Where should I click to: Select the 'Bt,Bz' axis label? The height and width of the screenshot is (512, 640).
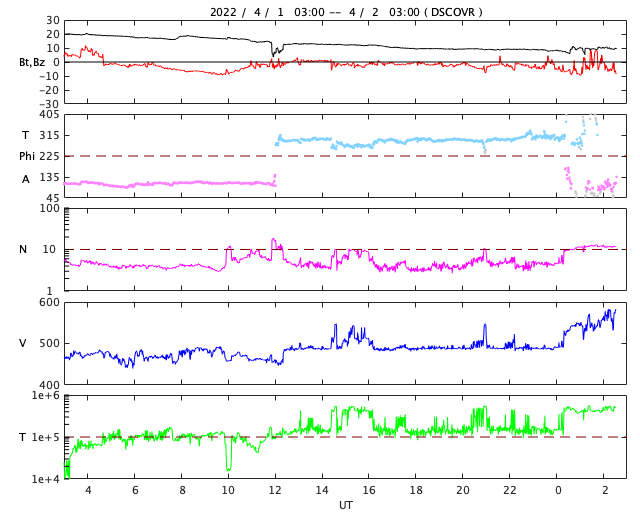coord(32,62)
